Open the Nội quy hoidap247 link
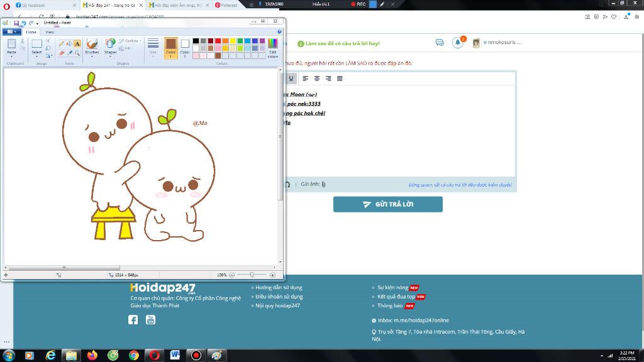Viewport: 644px width, 362px height. click(277, 306)
